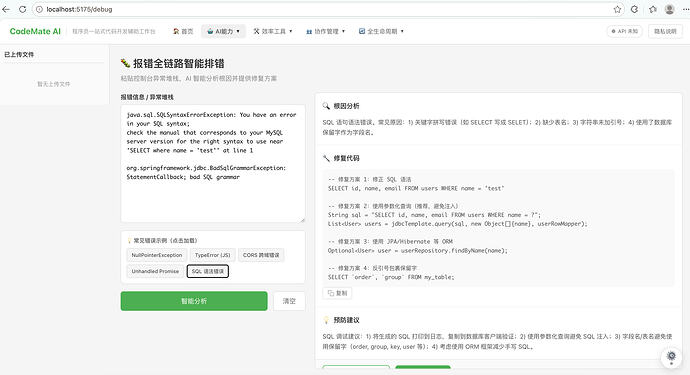Click the 报错信息 / 异常堆栈 label
Viewport: 690px width, 375px height.
(x=147, y=97)
